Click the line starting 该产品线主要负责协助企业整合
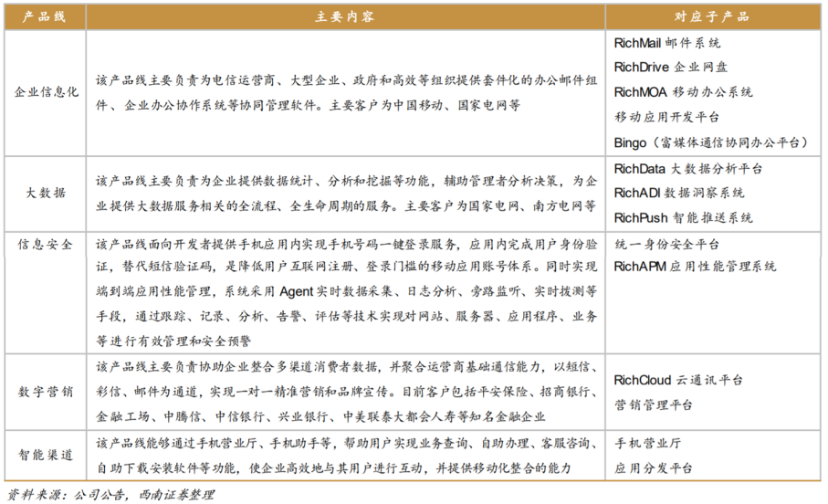828x504 pixels. click(x=346, y=367)
